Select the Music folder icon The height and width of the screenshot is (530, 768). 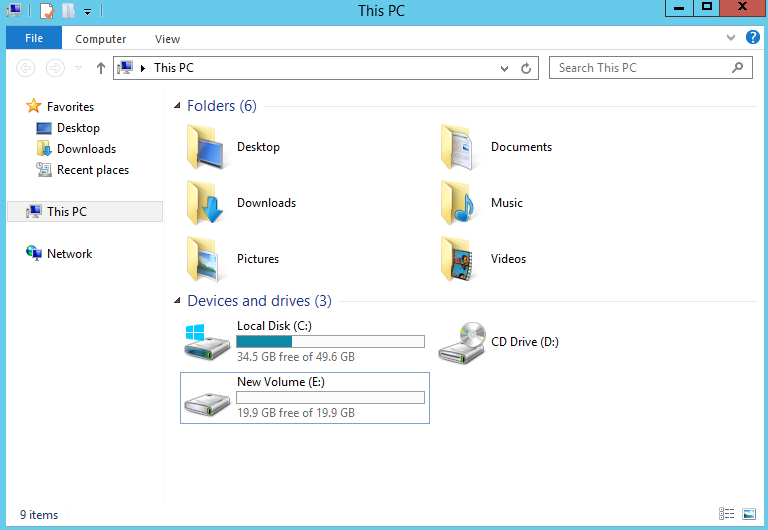[x=459, y=203]
